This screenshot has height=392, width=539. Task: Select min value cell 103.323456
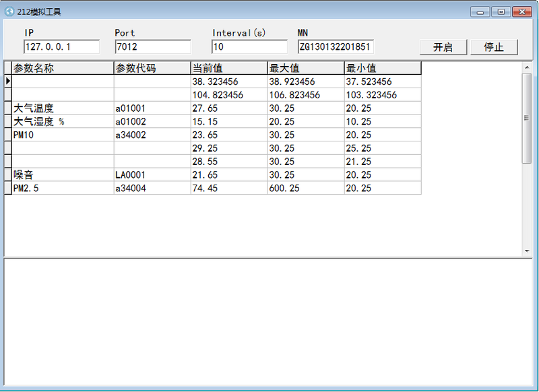click(x=383, y=95)
